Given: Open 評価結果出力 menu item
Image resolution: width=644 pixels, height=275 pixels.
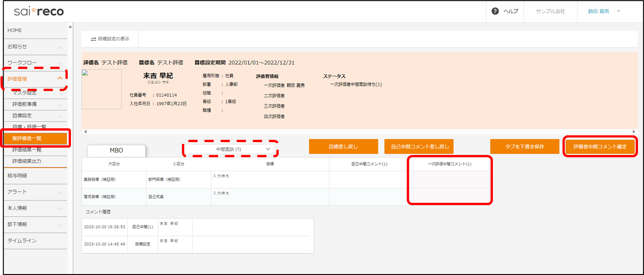Looking at the screenshot, I should click(x=29, y=161).
